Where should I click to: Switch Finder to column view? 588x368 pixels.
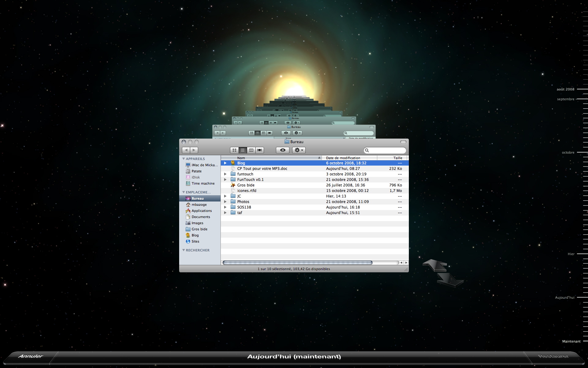(251, 150)
